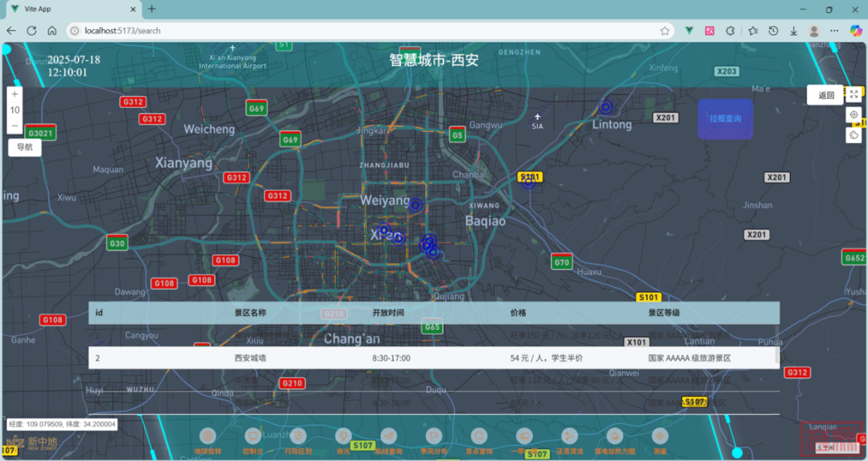Image resolution: width=868 pixels, height=461 pixels.
Task: Select the 行政区划 administrative division icon
Action: 298,435
